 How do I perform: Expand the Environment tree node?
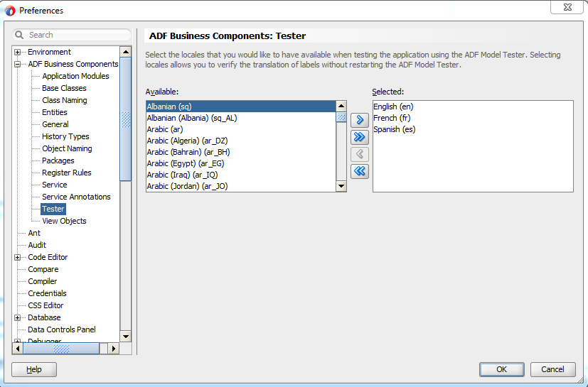click(x=17, y=52)
